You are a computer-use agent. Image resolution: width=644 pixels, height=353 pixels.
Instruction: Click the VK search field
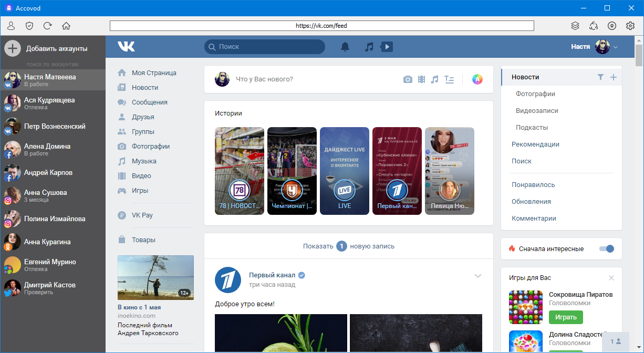click(265, 47)
